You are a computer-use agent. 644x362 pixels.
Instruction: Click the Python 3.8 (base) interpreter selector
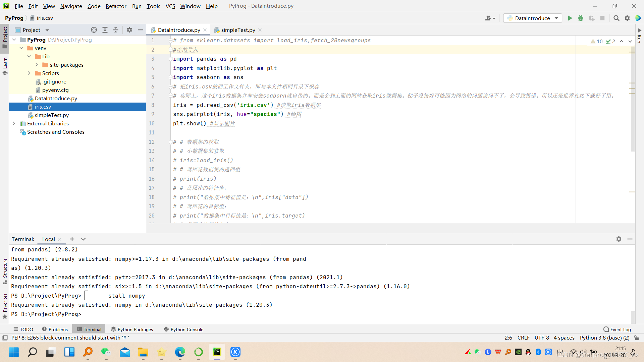pyautogui.click(x=604, y=338)
